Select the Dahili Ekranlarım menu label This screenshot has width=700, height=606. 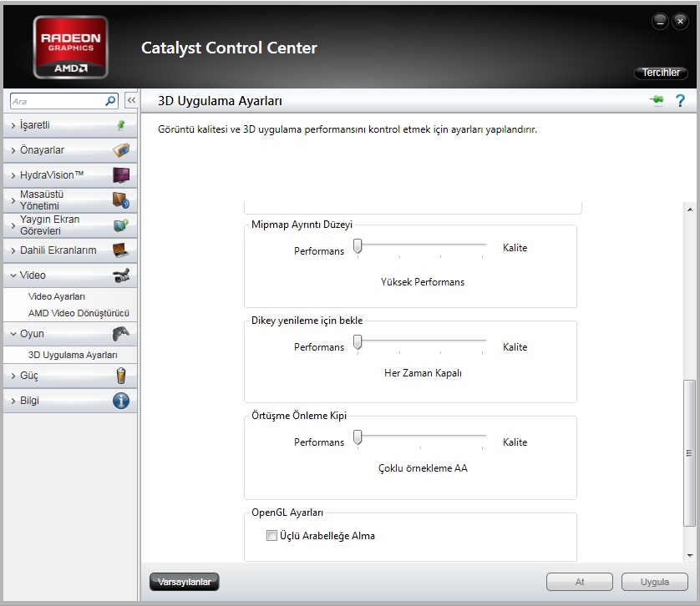(x=58, y=250)
